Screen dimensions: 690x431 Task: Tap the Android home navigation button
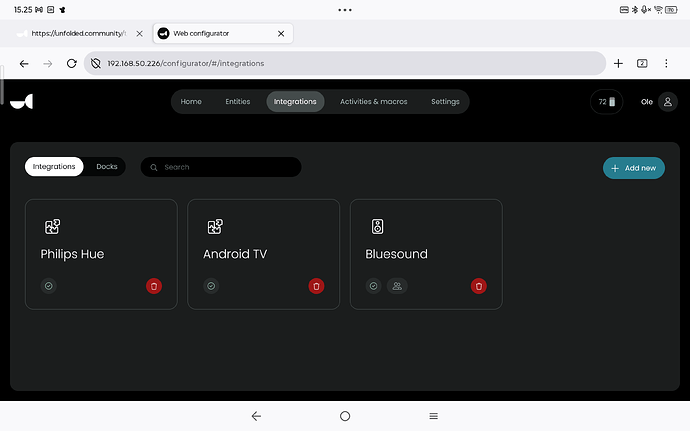click(345, 416)
